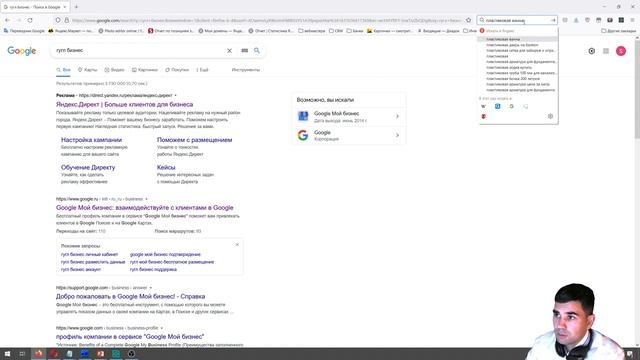The width and height of the screenshot is (640, 360).
Task: Open the 'Обучение Директу' sitelink
Action: click(88, 167)
